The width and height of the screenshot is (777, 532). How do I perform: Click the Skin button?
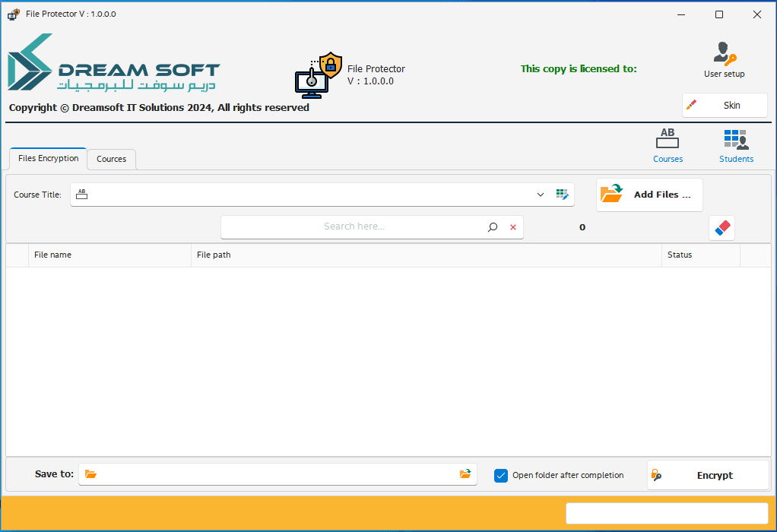[x=725, y=105]
